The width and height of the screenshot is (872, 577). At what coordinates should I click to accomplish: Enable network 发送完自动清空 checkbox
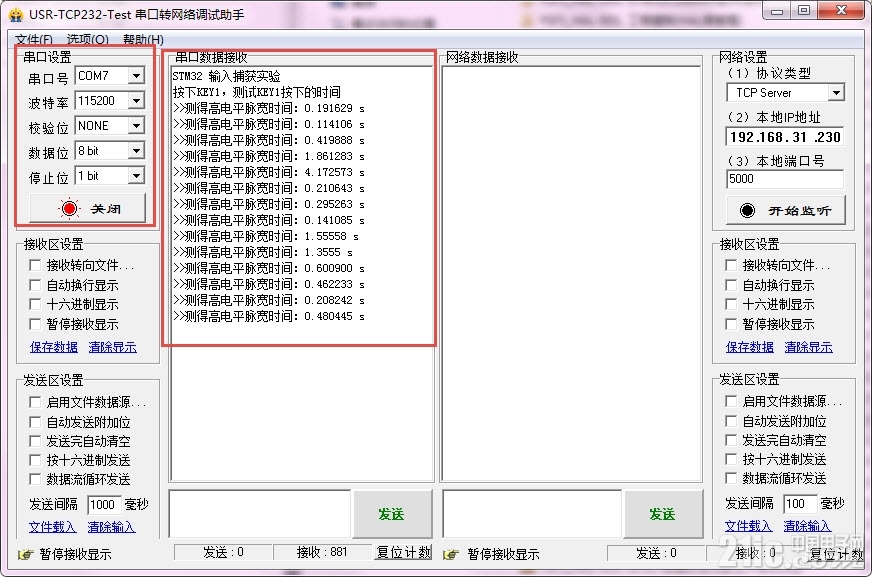point(731,440)
